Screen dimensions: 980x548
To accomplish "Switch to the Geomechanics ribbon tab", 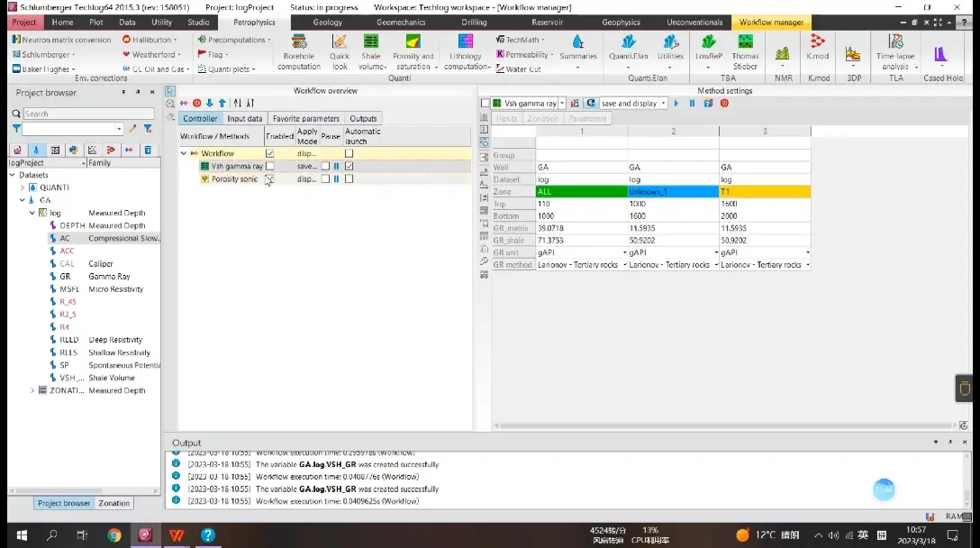I will [401, 22].
